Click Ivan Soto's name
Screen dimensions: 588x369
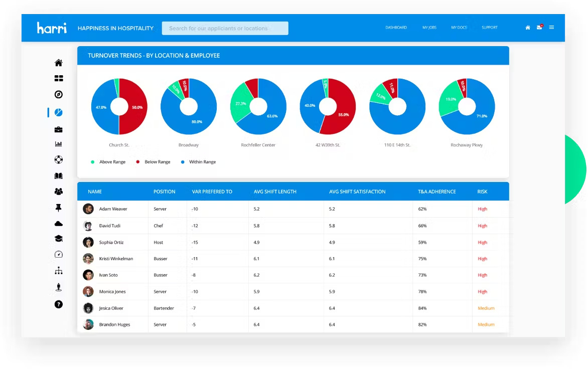108,275
